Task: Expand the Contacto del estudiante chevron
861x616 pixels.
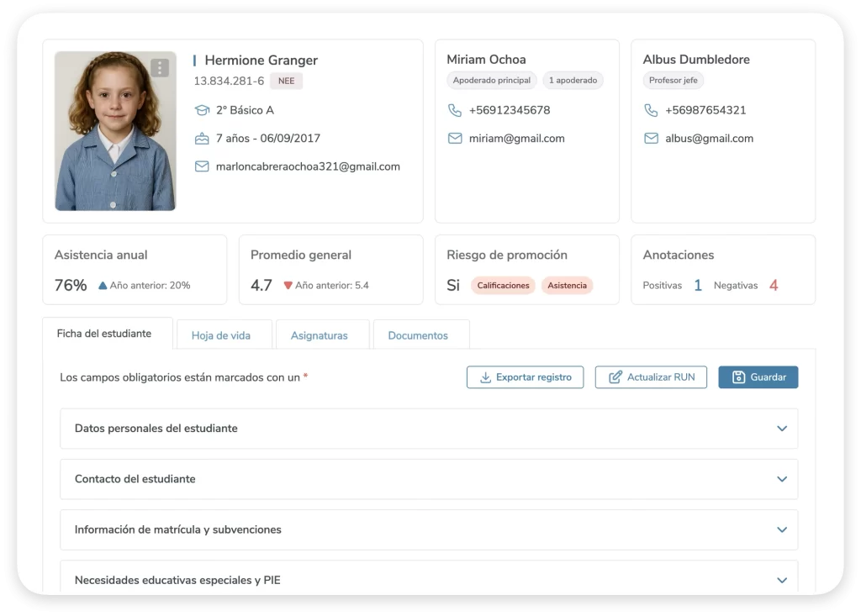Action: 781,479
